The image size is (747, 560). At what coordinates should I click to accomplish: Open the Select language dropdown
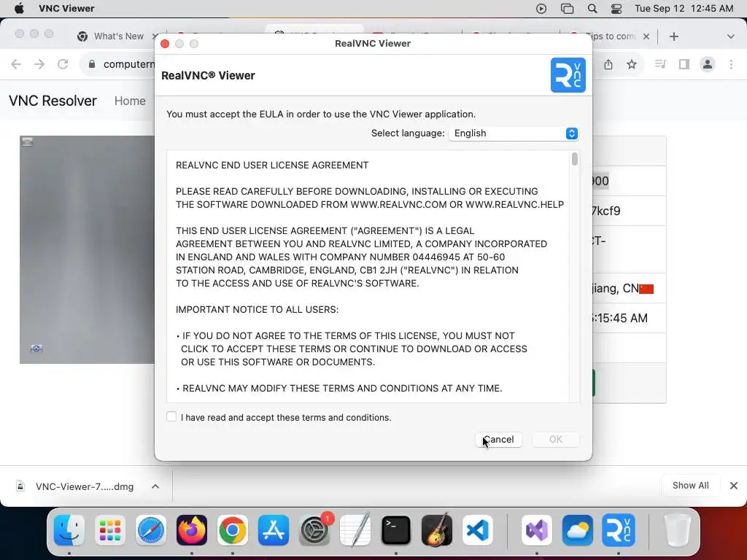514,133
